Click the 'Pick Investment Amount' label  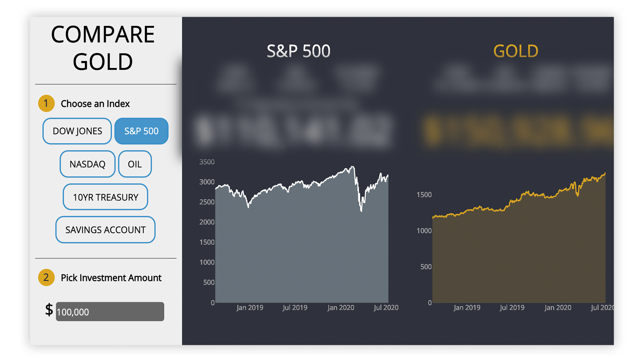point(111,278)
